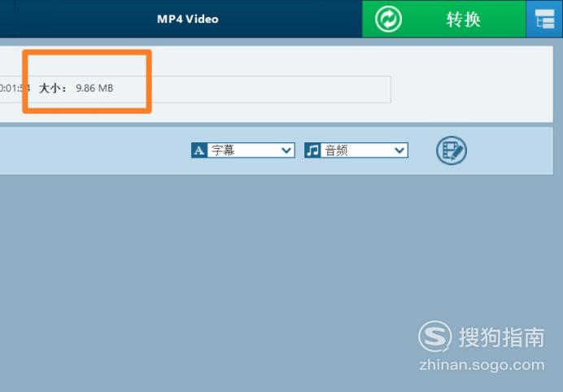The width and height of the screenshot is (563, 392).
Task: Select the duration time value
Action: coord(15,88)
